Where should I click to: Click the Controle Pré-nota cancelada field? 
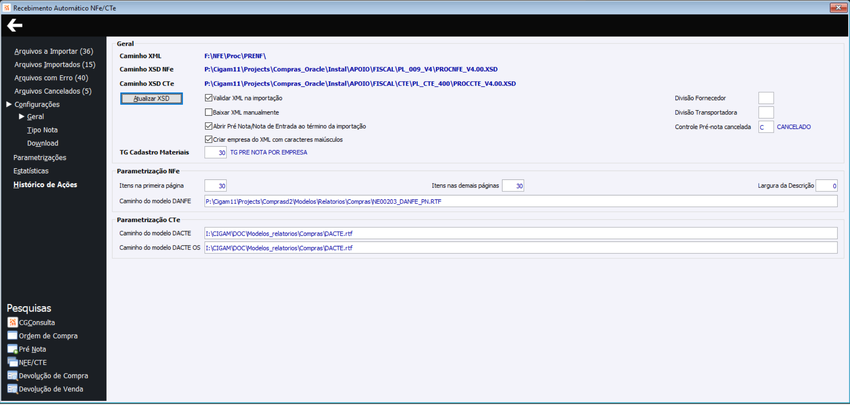pos(766,126)
